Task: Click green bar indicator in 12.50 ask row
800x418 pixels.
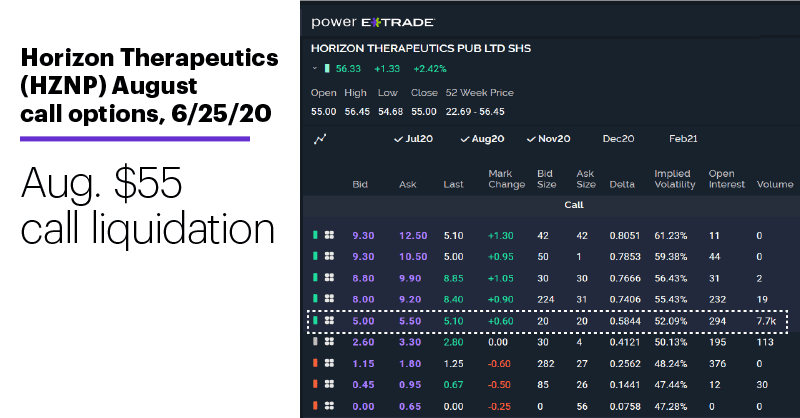Action: click(315, 235)
